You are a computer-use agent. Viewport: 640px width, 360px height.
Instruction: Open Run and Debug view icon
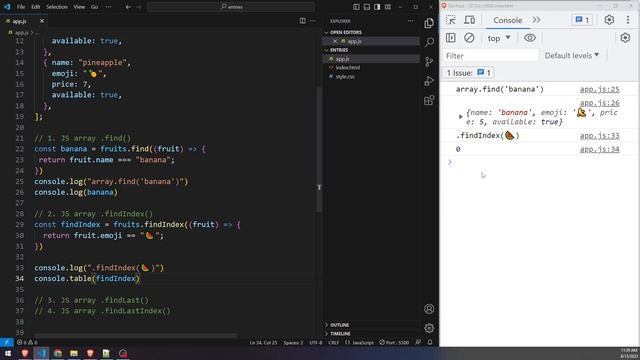pyautogui.click(x=429, y=81)
